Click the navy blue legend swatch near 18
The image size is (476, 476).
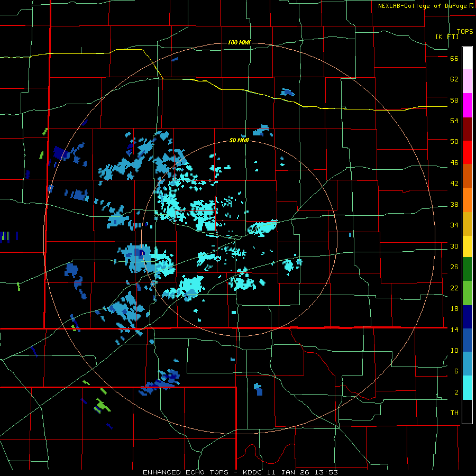click(x=467, y=317)
